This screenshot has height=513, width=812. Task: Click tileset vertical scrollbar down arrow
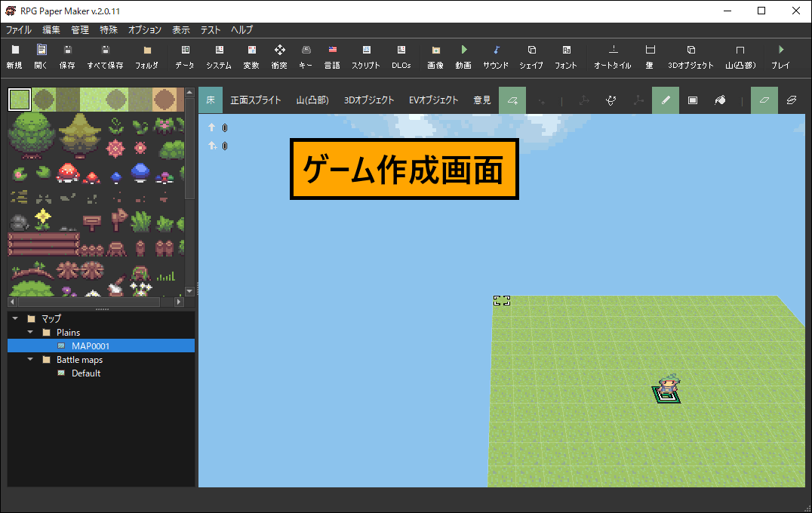(x=189, y=291)
